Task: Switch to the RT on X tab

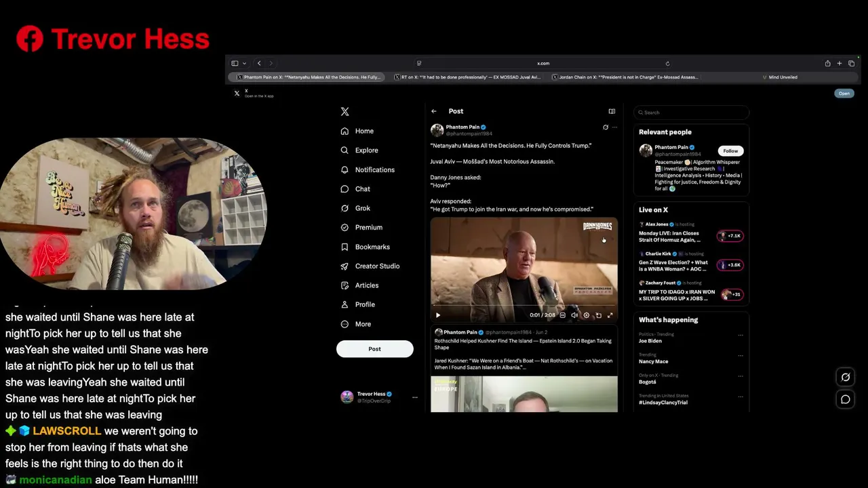Action: (467, 77)
